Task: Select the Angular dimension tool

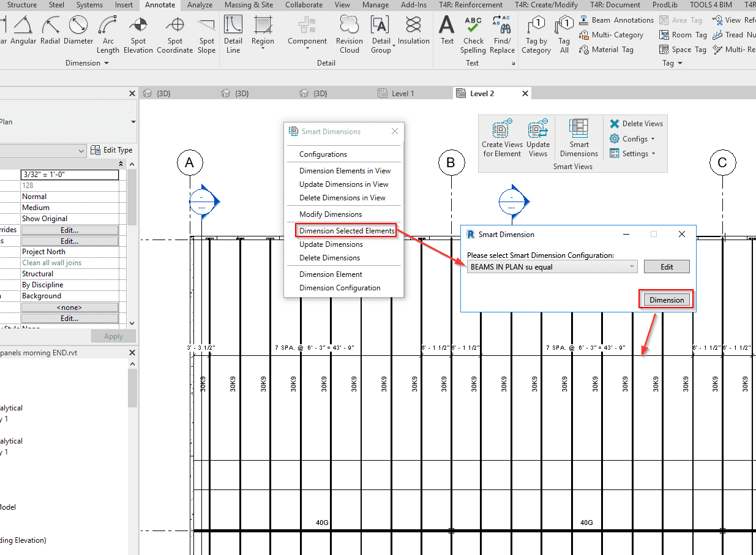Action: point(24,31)
